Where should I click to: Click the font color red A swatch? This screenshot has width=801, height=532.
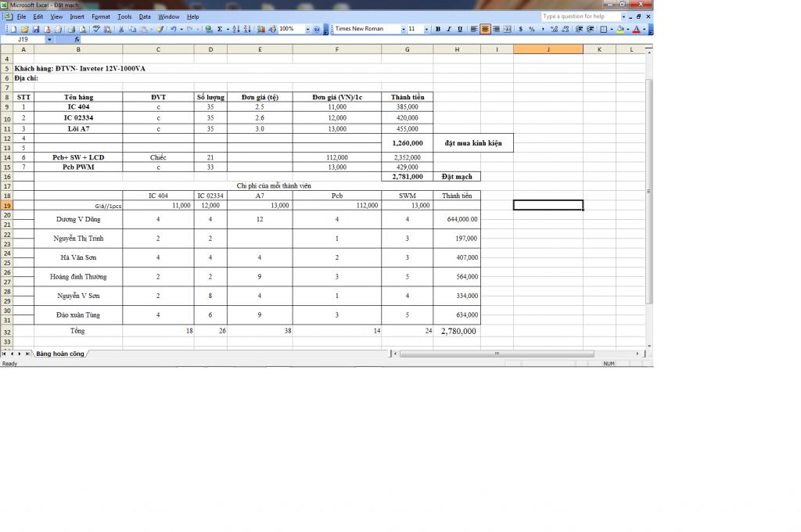pyautogui.click(x=637, y=29)
